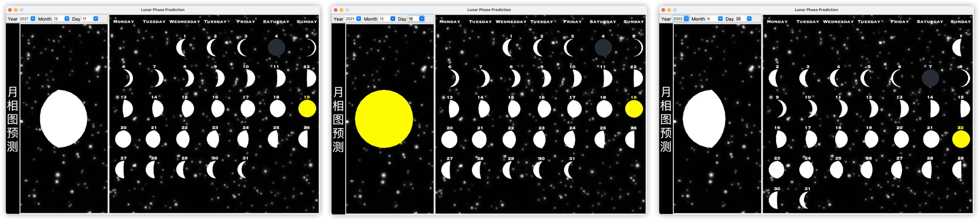Viewport: 980px width, 221px height.
Task: Click moon on day 7, Day 17 window
Action: click(159, 78)
